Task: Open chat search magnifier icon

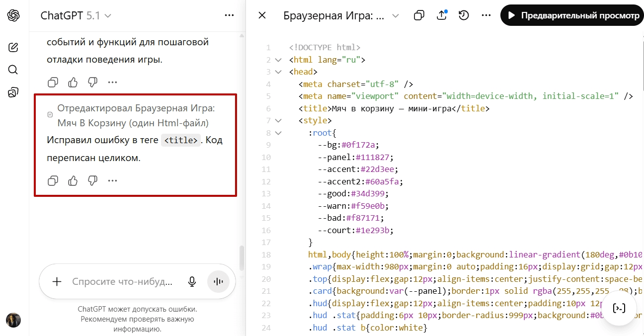Action: 13,70
